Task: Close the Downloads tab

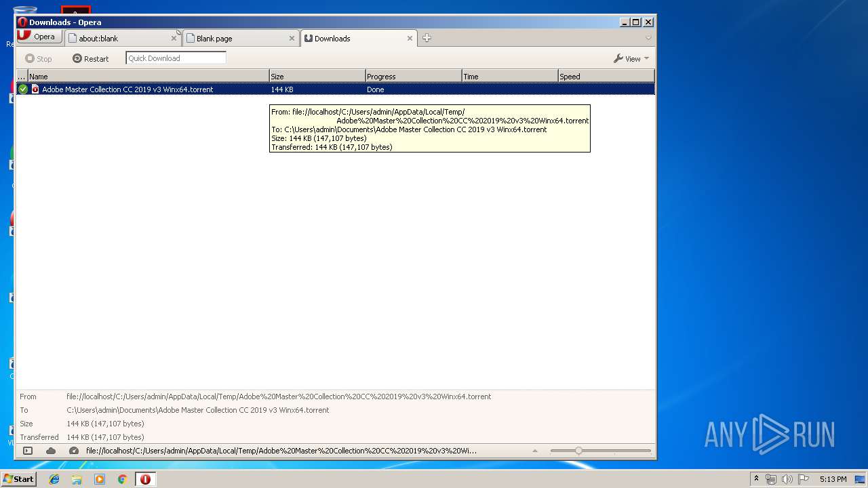Action: click(x=410, y=39)
